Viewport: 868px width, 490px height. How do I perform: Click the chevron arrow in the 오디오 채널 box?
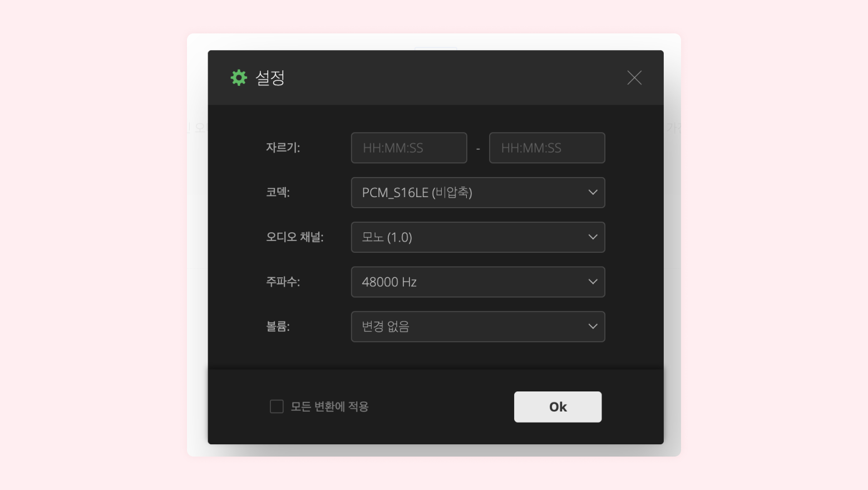[593, 237]
